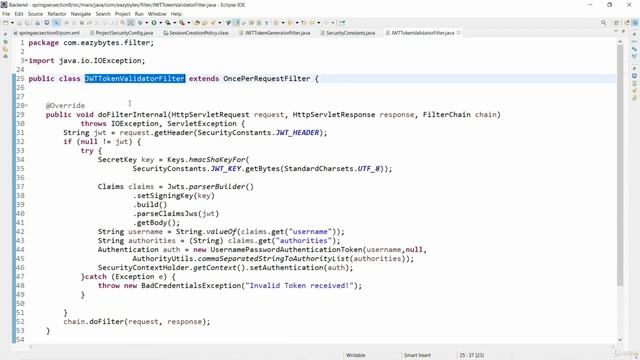Screen dimensions: 640x360
Task: Expand the folded imports at line 3
Action: click(x=26, y=60)
